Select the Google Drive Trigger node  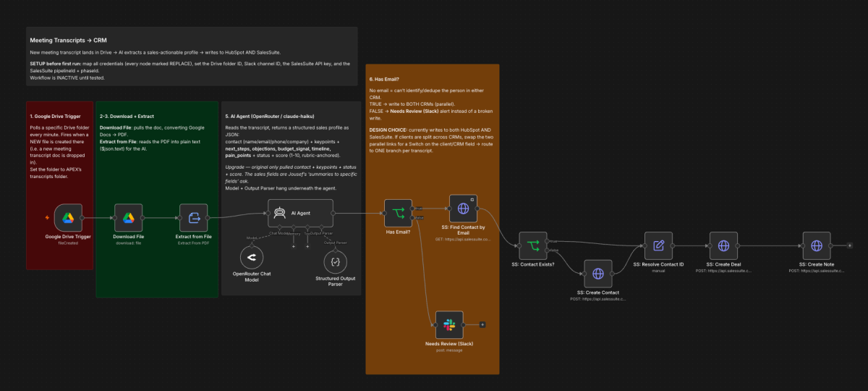point(69,216)
